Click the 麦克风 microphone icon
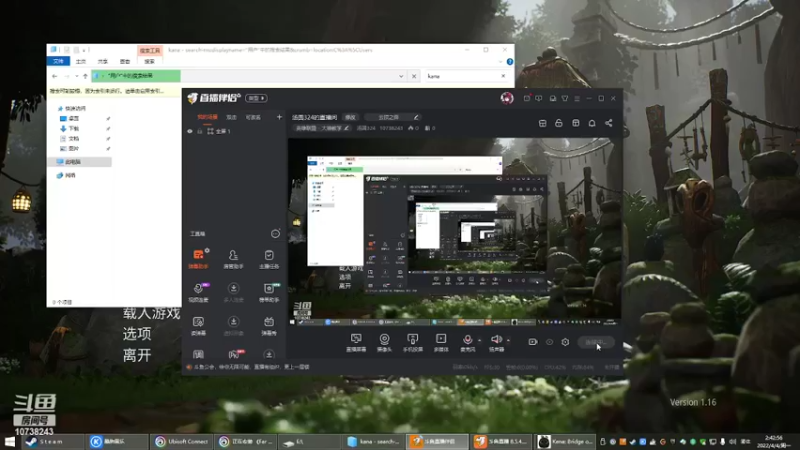800x450 pixels. click(x=467, y=342)
